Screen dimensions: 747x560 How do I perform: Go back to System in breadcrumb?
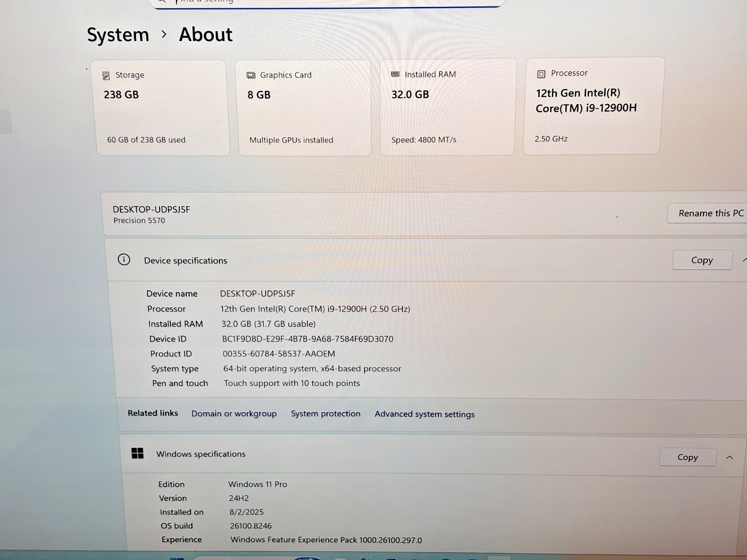118,35
